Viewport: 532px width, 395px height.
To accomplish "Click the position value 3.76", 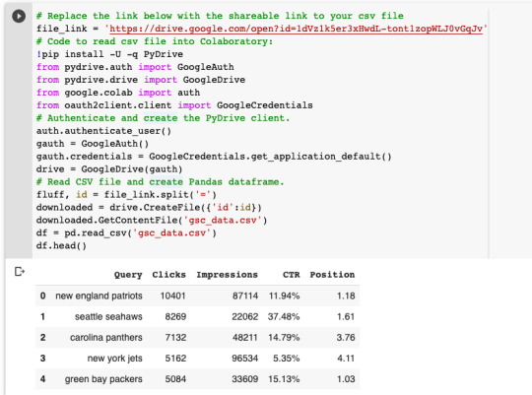I will click(x=346, y=338).
